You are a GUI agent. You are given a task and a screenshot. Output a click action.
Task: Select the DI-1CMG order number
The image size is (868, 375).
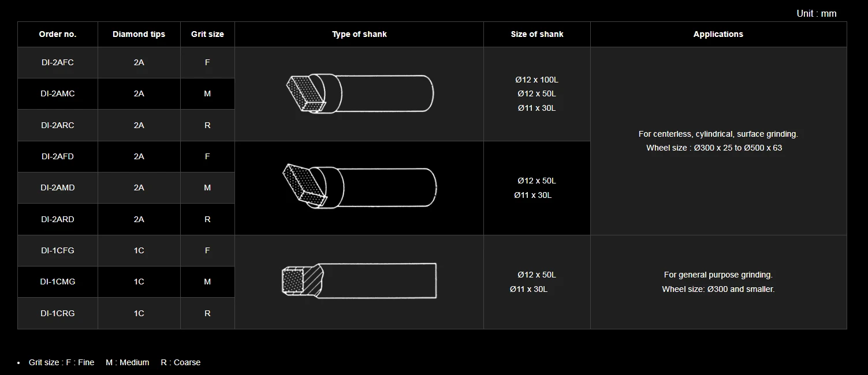tap(58, 282)
